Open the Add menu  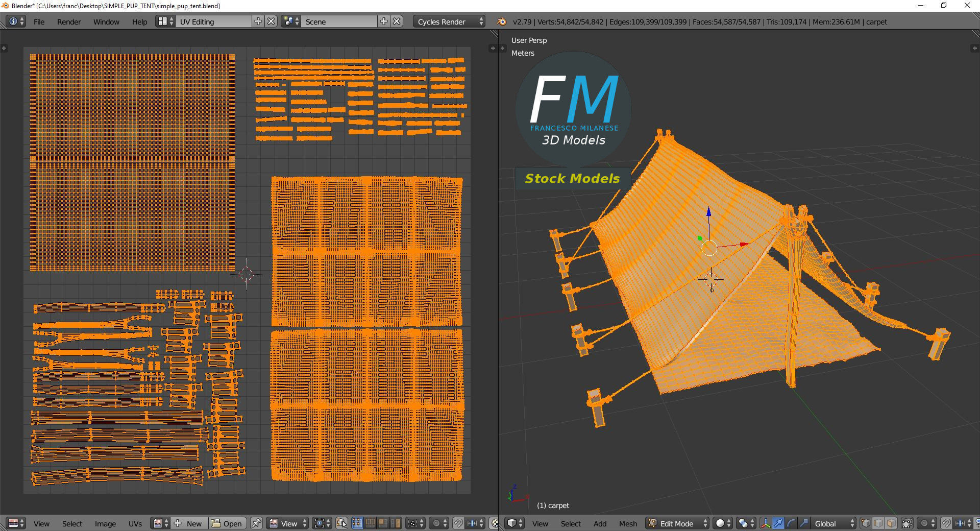(x=600, y=524)
